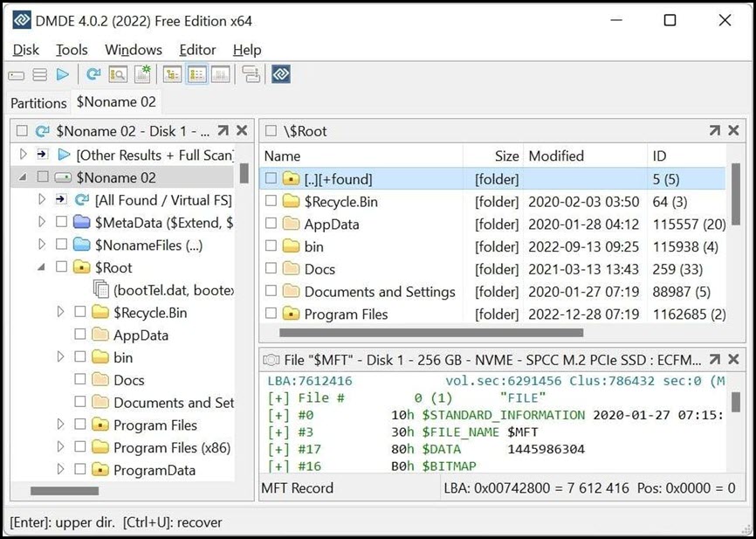Open the Tools menu
Screen dimensions: 756x539
(72, 50)
